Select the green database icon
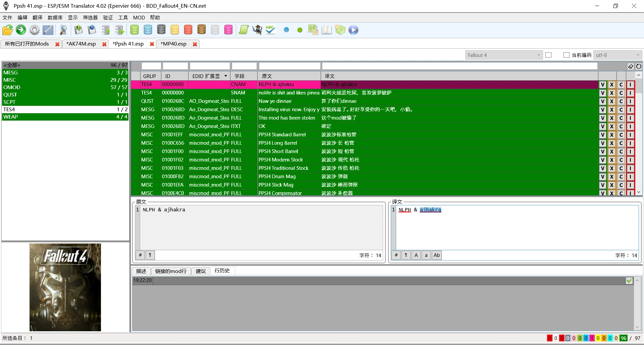Viewport: 644px width, 345px height. (135, 30)
